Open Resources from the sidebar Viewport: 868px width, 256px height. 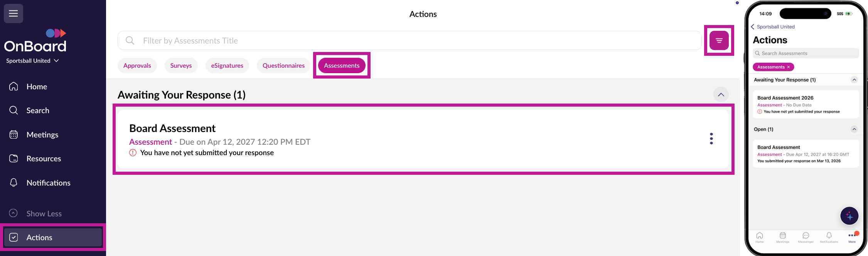44,159
